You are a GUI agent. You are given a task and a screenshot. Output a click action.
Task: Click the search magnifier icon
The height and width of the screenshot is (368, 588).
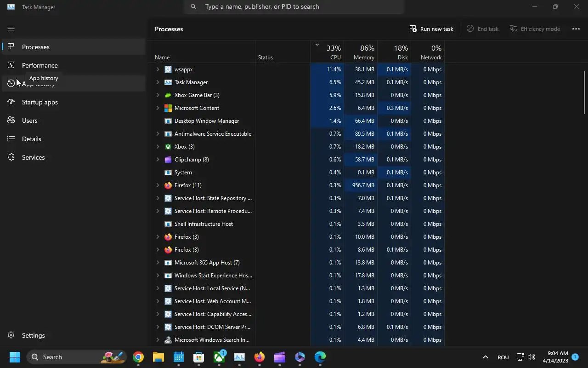coord(193,6)
